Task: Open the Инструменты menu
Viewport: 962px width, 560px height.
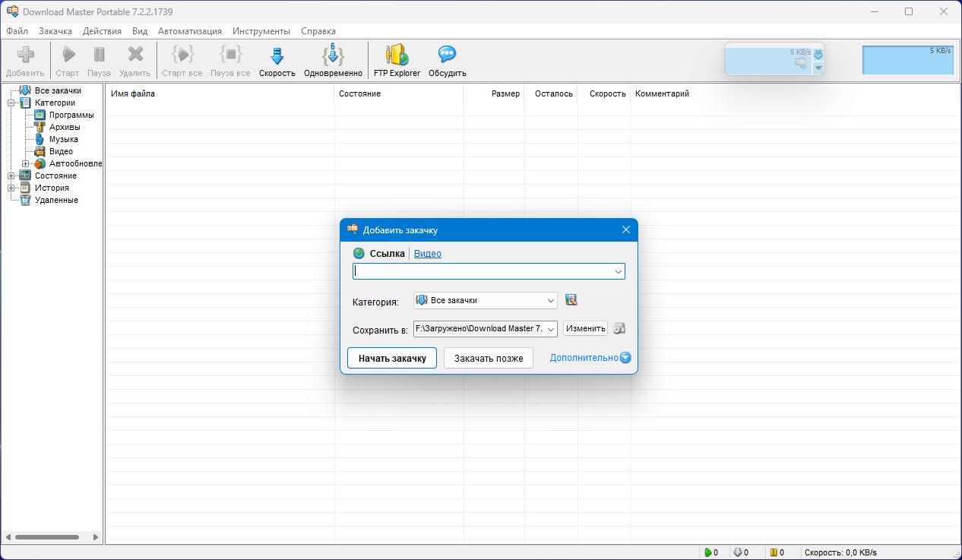Action: point(261,31)
